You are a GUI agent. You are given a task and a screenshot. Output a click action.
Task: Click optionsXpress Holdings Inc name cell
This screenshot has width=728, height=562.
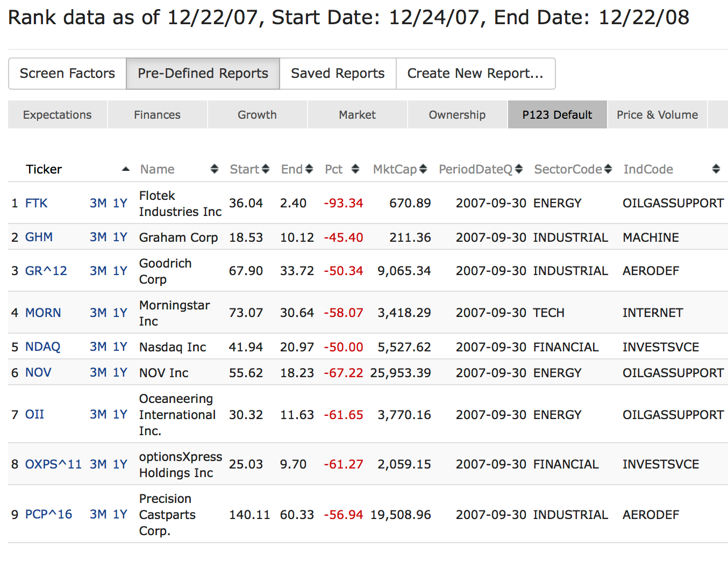(181, 465)
